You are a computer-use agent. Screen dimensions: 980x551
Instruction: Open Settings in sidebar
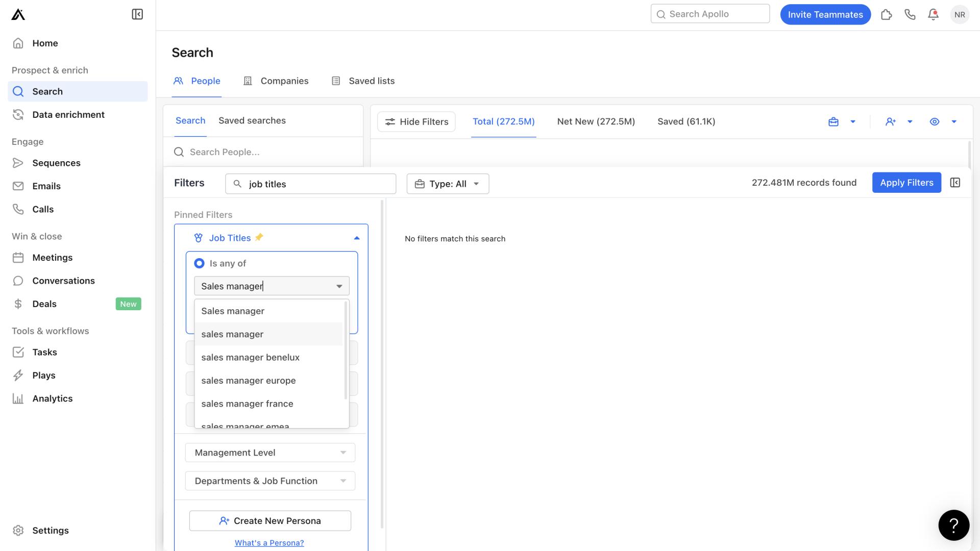(78, 531)
